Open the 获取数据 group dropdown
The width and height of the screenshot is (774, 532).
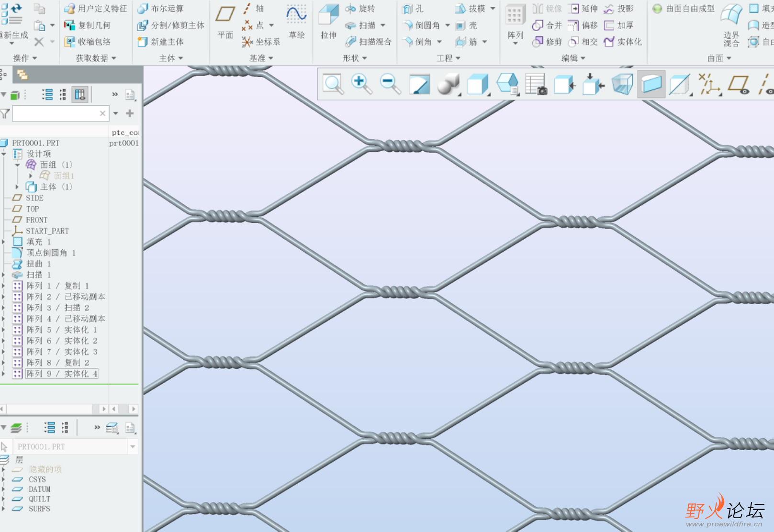click(96, 58)
